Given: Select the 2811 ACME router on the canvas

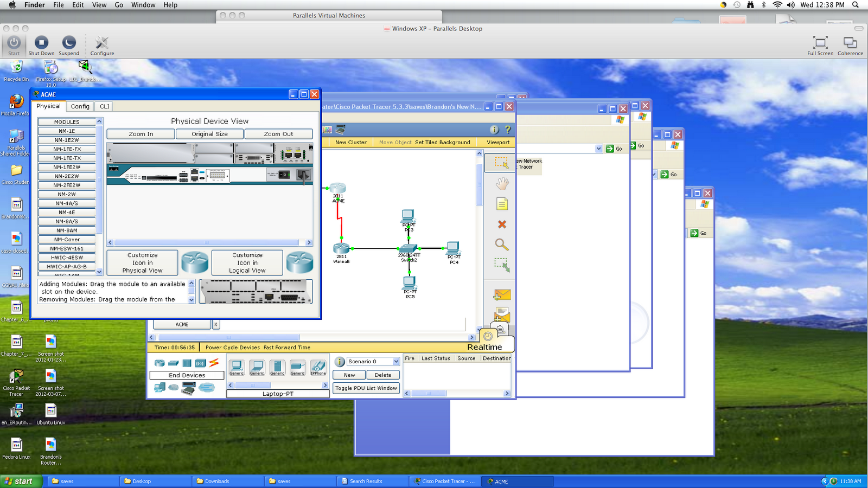Looking at the screenshot, I should pyautogui.click(x=338, y=189).
